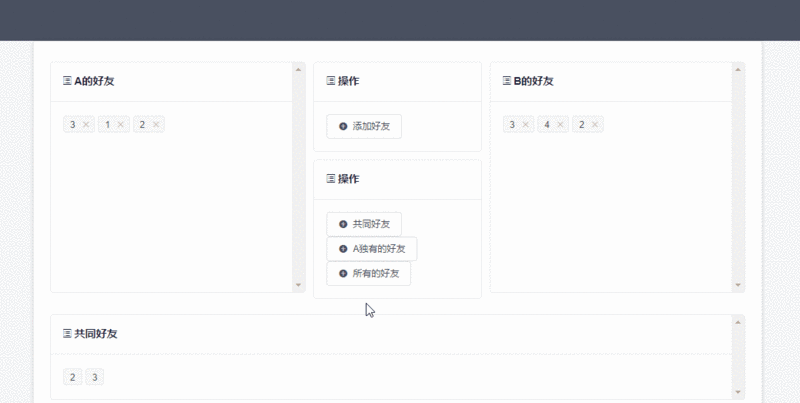
Task: Click the plus icon in 所有的好友 button
Action: click(343, 273)
